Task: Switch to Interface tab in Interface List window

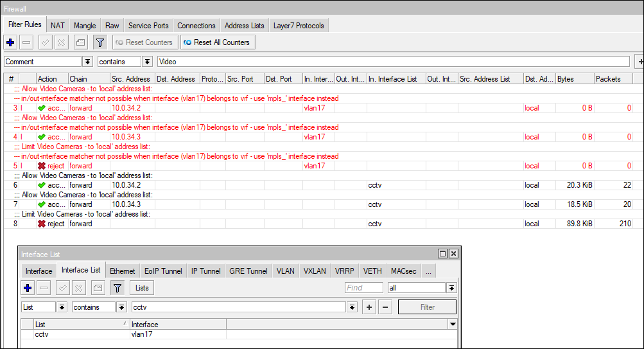Action: (39, 271)
